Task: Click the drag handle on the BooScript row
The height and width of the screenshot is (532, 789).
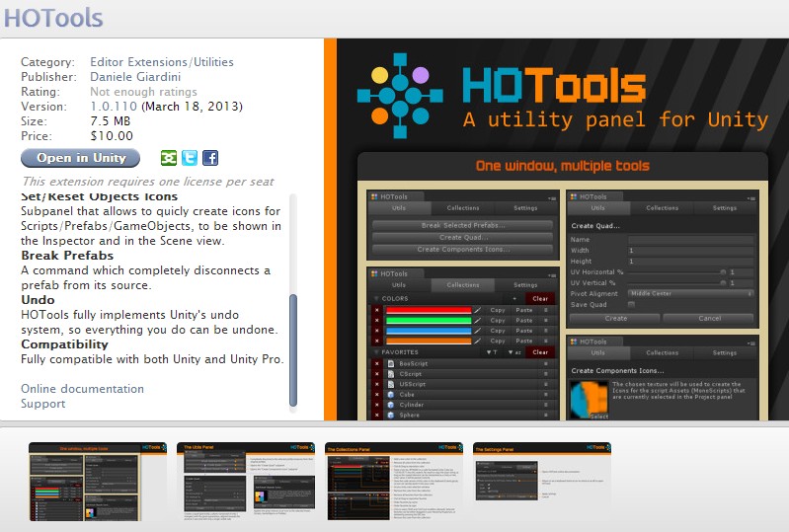Action: (546, 363)
